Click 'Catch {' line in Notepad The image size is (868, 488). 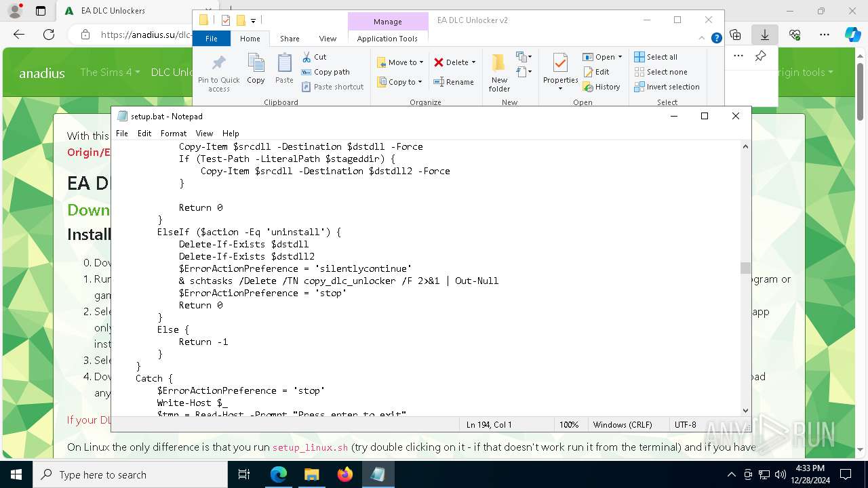pyautogui.click(x=155, y=378)
